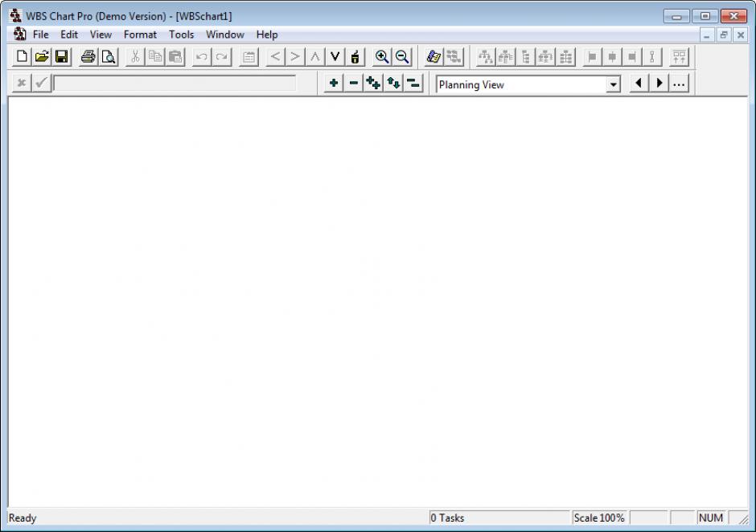Open the Format menu
This screenshot has width=756, height=532.
(x=140, y=35)
